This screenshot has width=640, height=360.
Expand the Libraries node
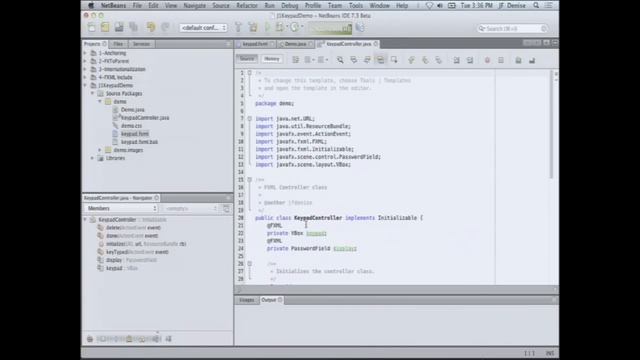point(93,158)
